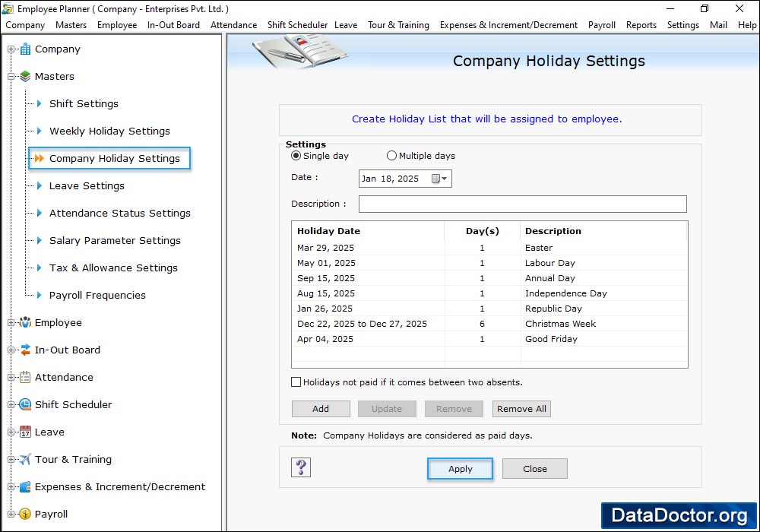Viewport: 760px width, 532px height.
Task: Select the Good Friday holiday row
Action: [489, 339]
